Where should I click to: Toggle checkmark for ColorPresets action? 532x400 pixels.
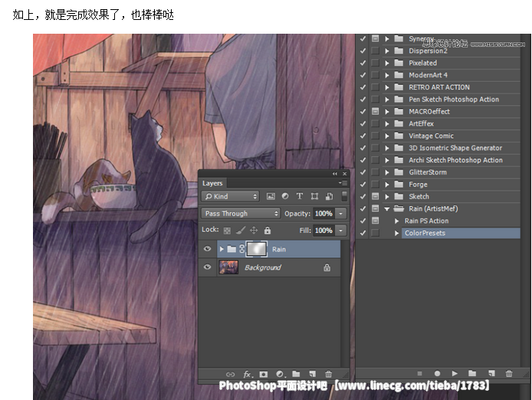click(x=363, y=233)
